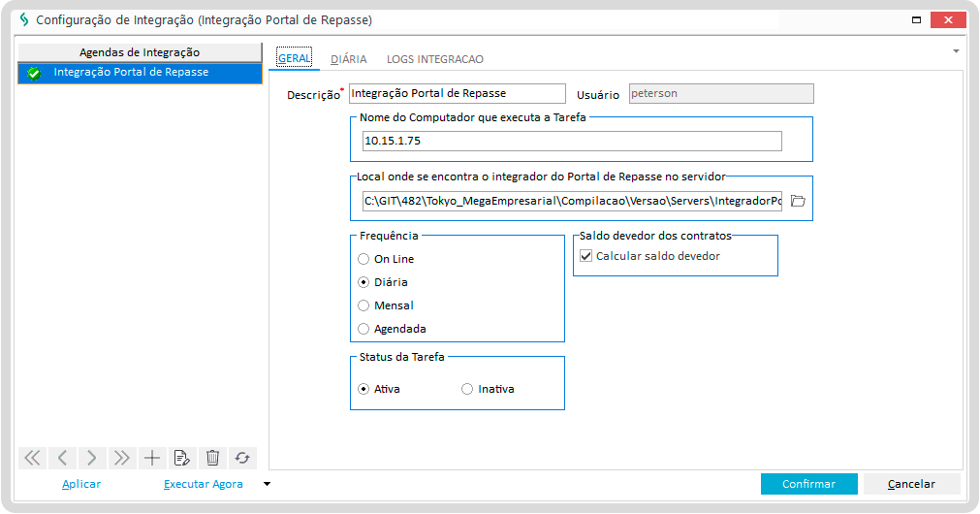Jump to the last record
Screen dimensions: 980x514
tap(122, 458)
